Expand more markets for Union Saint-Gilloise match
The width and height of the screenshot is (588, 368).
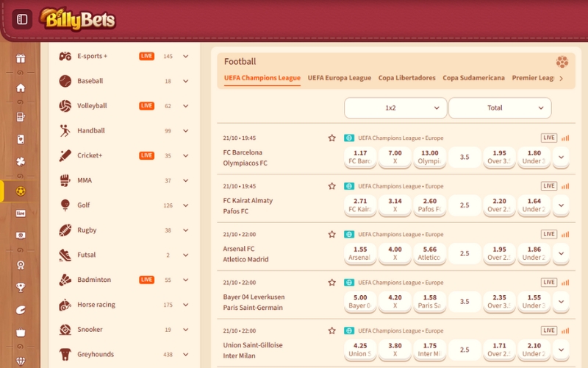(561, 350)
